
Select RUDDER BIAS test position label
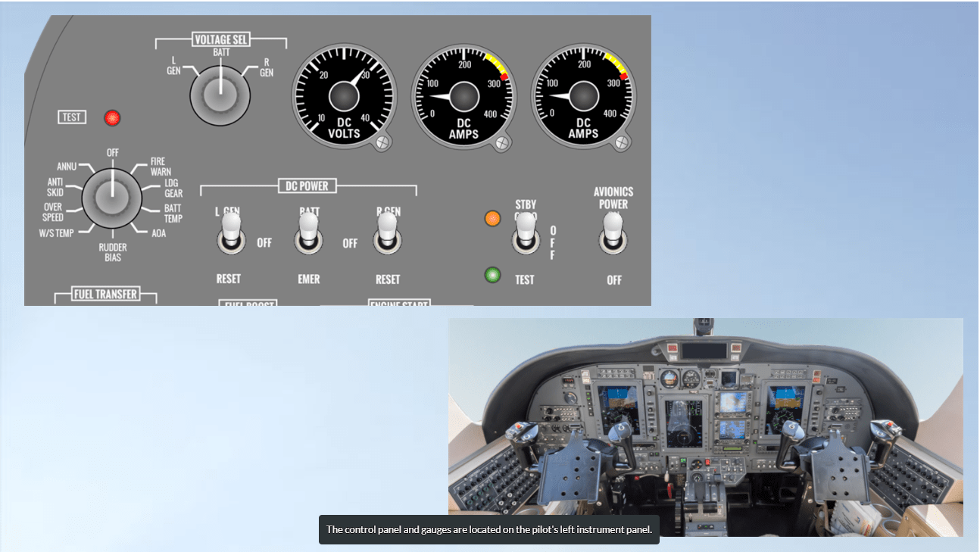click(x=113, y=252)
